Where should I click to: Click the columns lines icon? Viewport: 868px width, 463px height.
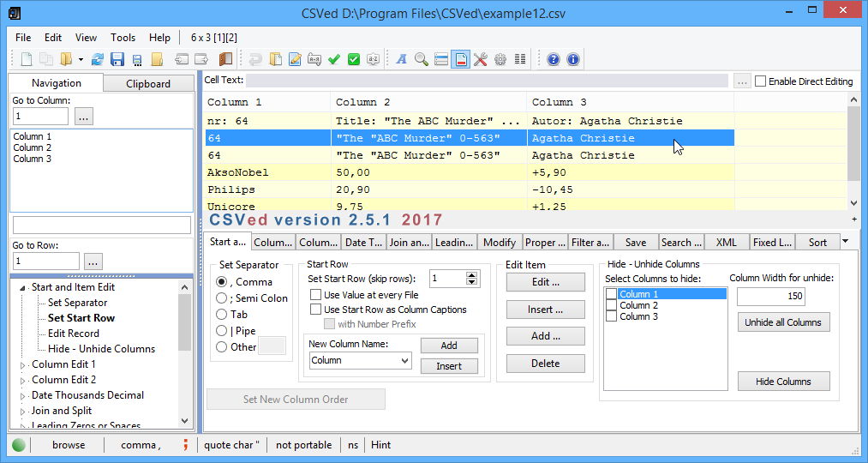(520, 58)
